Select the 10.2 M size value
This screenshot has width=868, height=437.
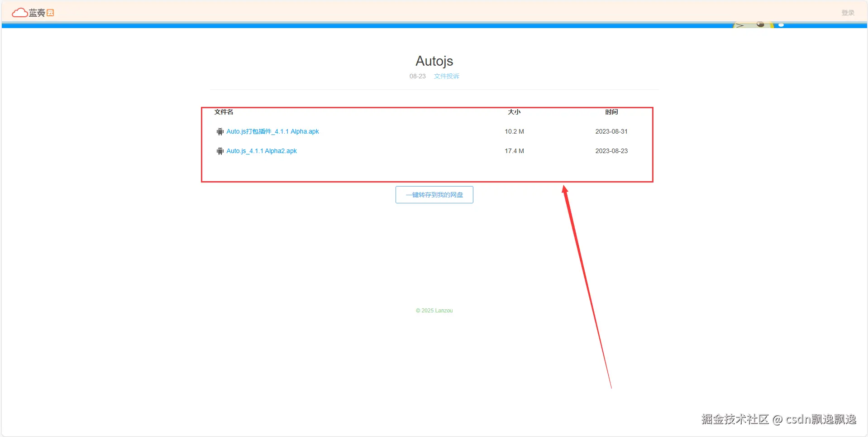(x=514, y=131)
